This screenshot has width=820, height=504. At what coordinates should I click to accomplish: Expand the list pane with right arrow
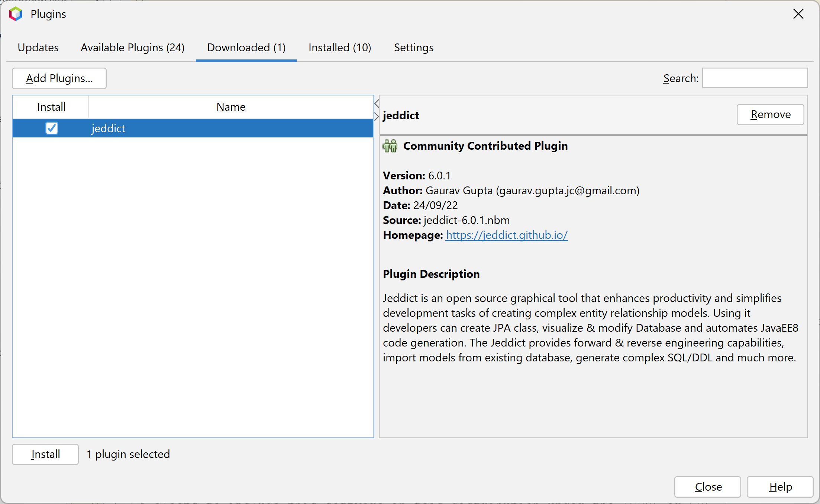(x=377, y=116)
